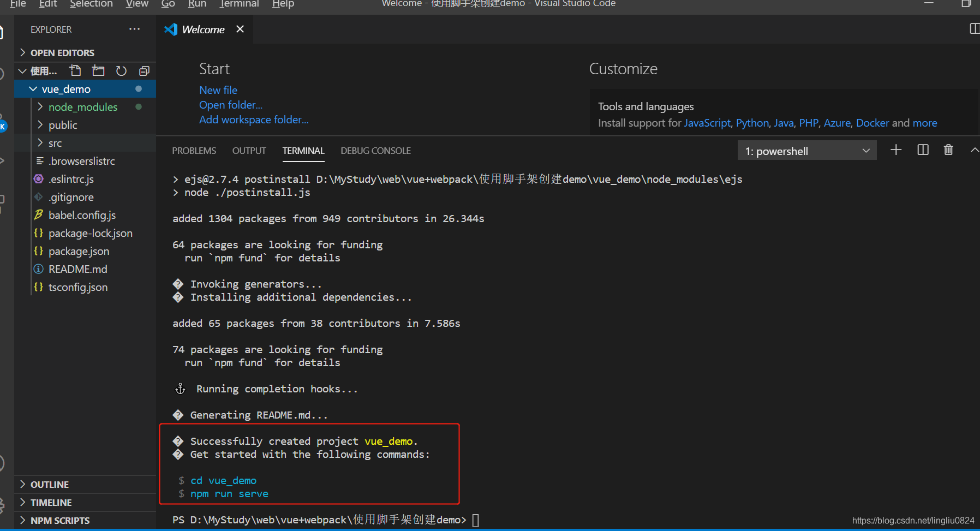Open the powershell terminal selector dropdown
The image size is (980, 531).
point(807,151)
